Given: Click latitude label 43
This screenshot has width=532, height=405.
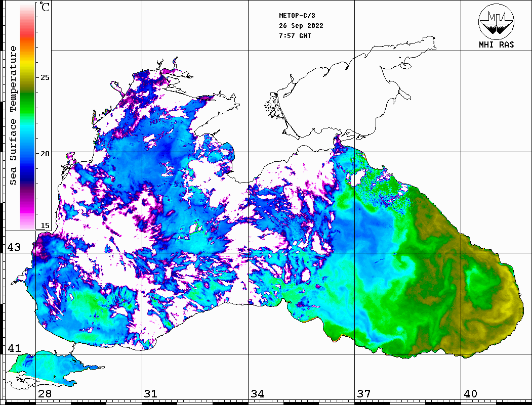Looking at the screenshot, I should click(14, 247).
